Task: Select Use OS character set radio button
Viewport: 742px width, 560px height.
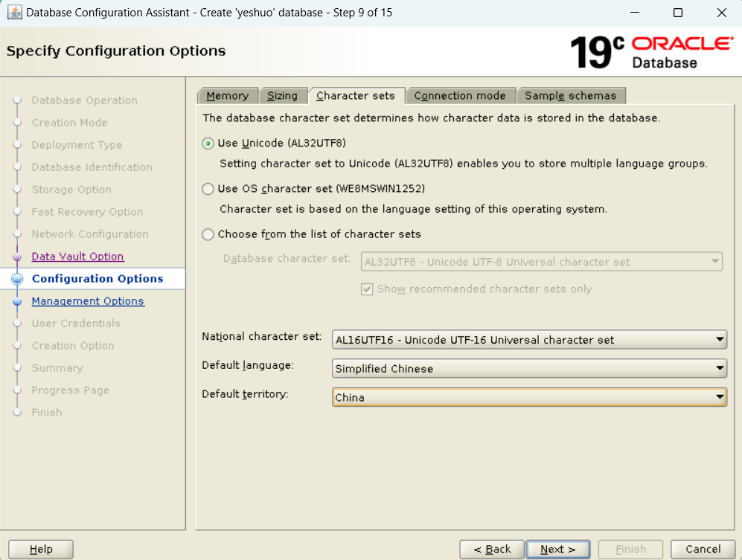Action: click(208, 189)
